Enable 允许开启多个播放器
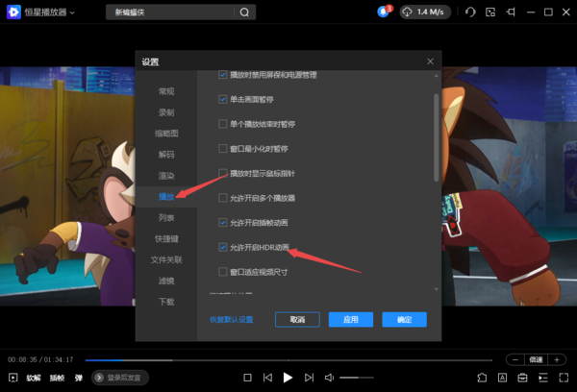 (223, 198)
